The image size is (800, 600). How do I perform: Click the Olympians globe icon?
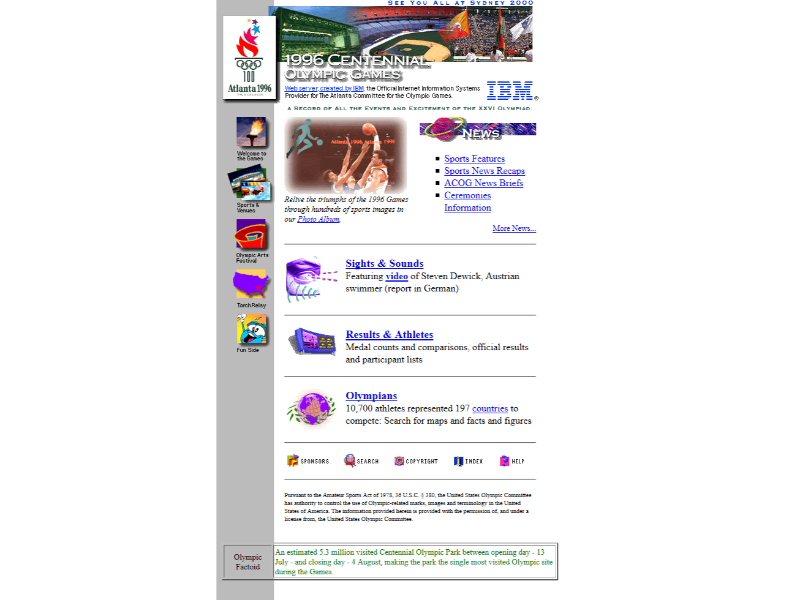(311, 408)
